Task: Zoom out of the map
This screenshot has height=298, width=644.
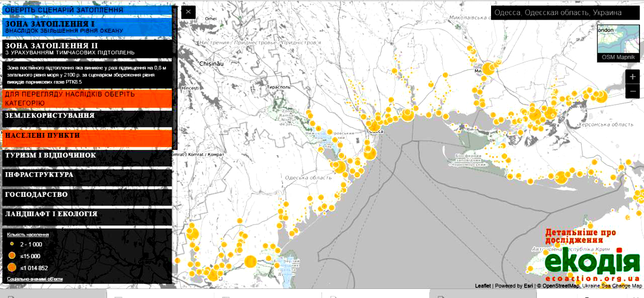Action: (x=632, y=92)
